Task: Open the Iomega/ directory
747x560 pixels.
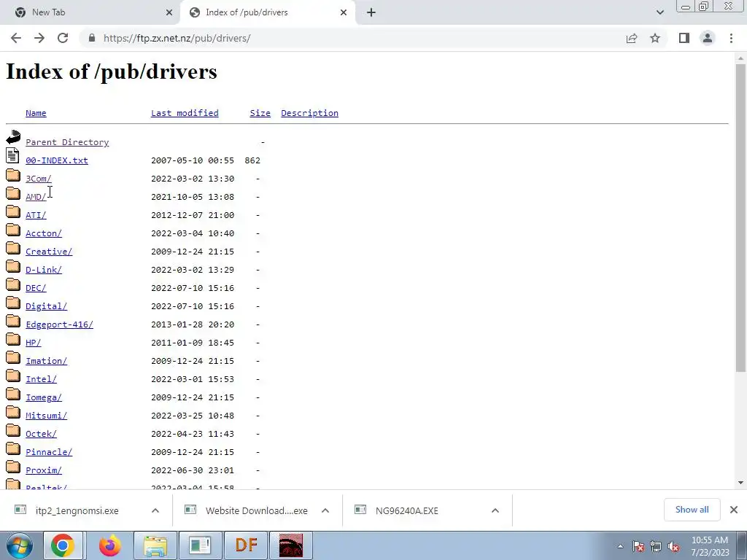Action: tap(44, 397)
